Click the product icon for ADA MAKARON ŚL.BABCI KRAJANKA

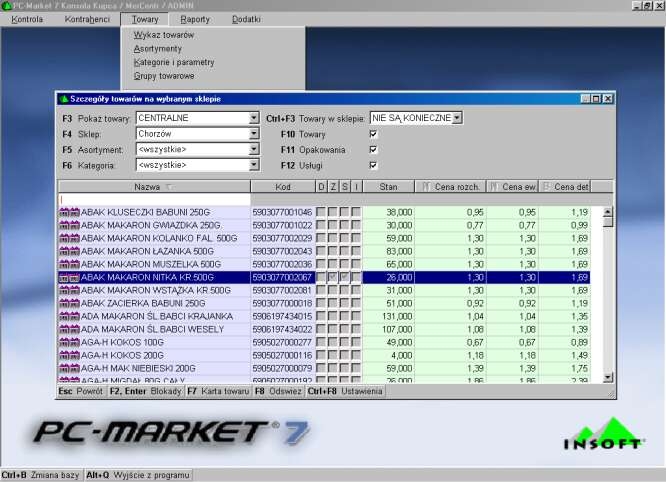pyautogui.click(x=69, y=316)
